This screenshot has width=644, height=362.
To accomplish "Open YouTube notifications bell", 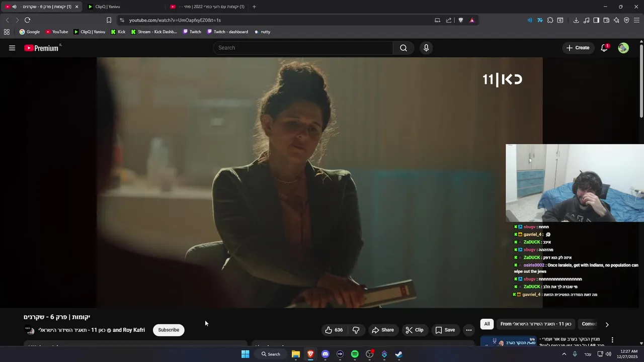I will coord(604,48).
